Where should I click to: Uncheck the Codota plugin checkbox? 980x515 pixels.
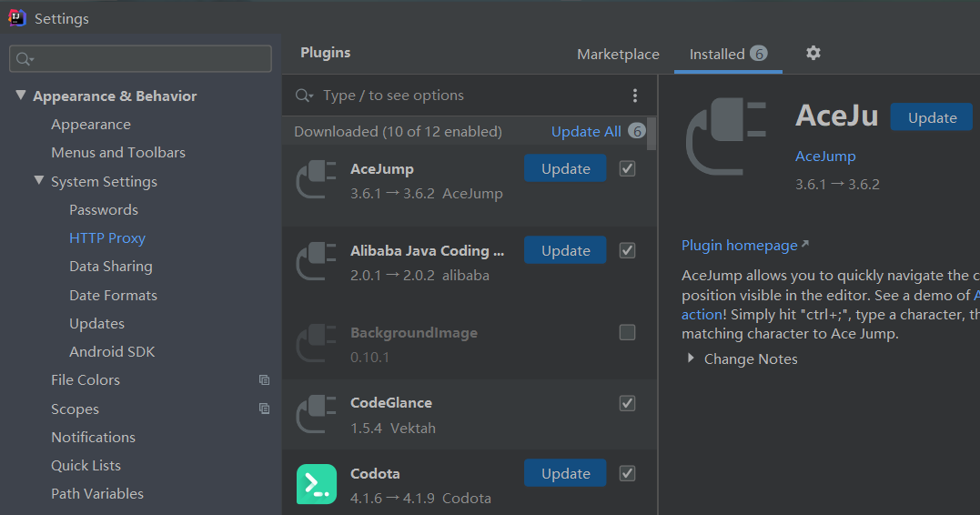627,473
